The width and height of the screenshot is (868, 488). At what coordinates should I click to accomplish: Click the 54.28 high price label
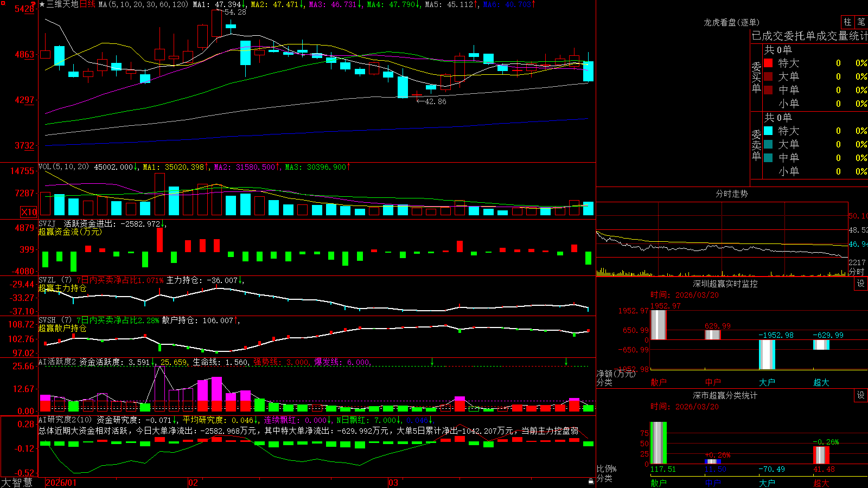pyautogui.click(x=235, y=12)
